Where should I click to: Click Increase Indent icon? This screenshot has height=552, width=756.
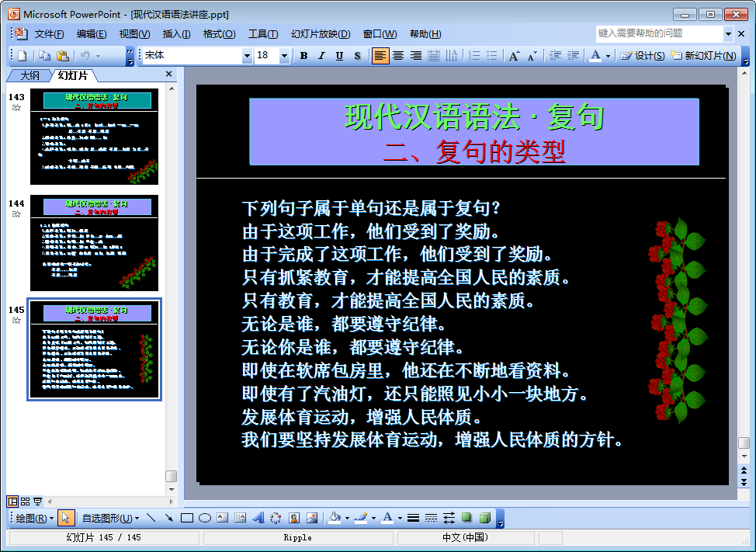573,56
